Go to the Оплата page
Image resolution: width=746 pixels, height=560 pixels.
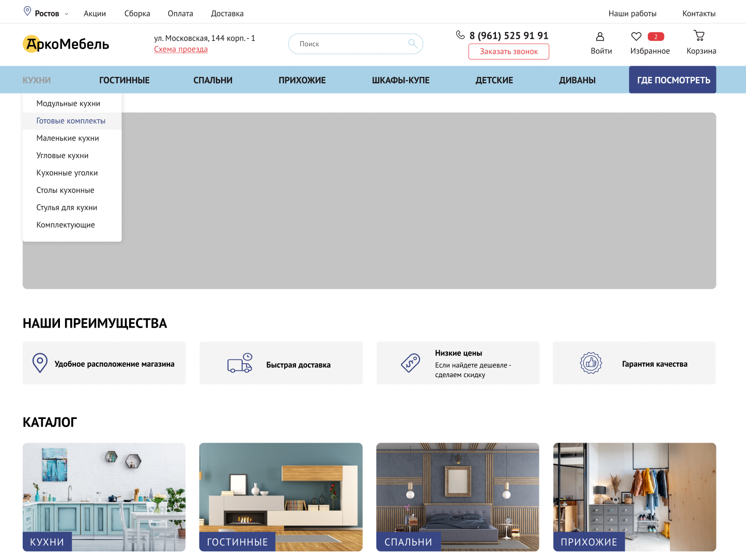pos(180,13)
